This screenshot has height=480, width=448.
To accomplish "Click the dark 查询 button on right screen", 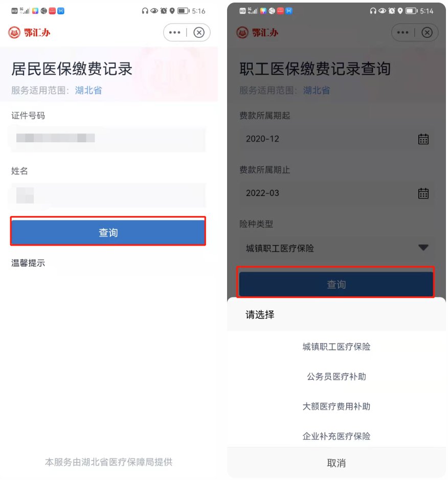I will pos(337,285).
